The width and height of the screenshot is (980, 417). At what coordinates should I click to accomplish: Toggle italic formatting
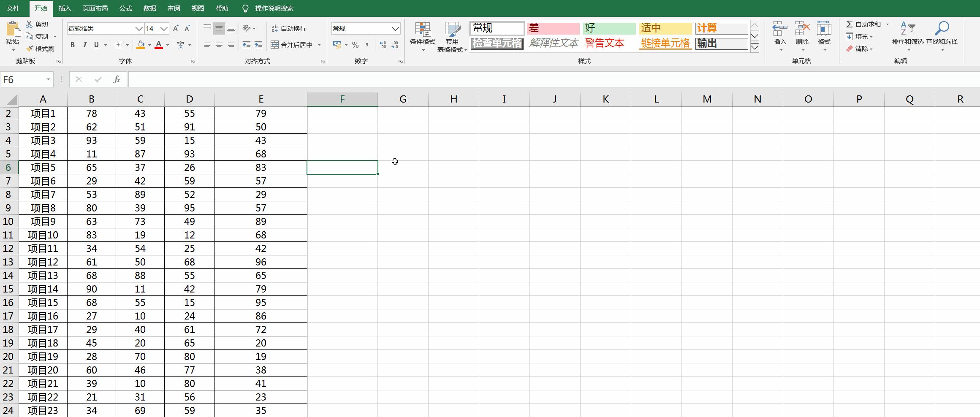[85, 45]
